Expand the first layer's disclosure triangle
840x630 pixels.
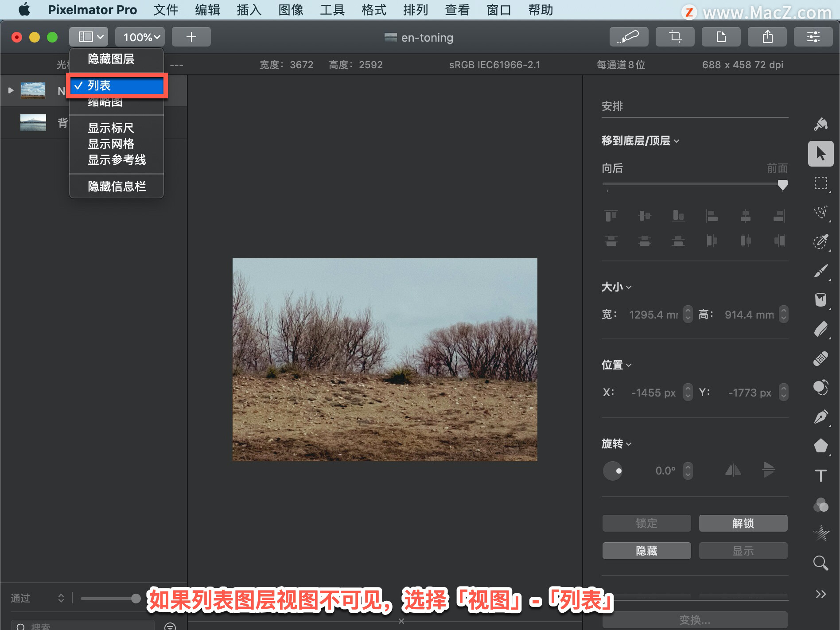11,90
